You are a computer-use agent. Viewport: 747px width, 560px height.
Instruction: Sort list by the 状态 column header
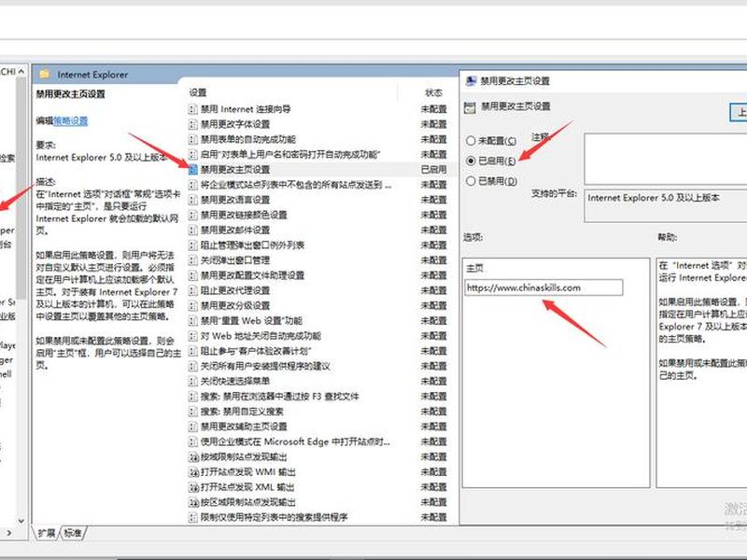[x=433, y=92]
